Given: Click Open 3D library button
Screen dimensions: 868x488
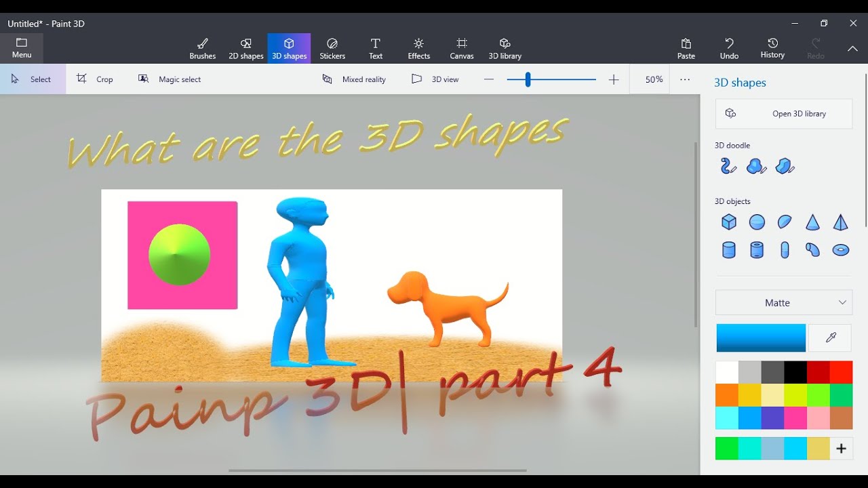Looking at the screenshot, I should [x=784, y=114].
